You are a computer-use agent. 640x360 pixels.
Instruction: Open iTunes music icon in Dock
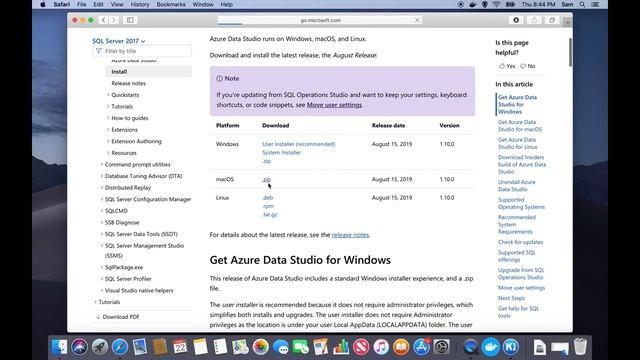coord(381,347)
